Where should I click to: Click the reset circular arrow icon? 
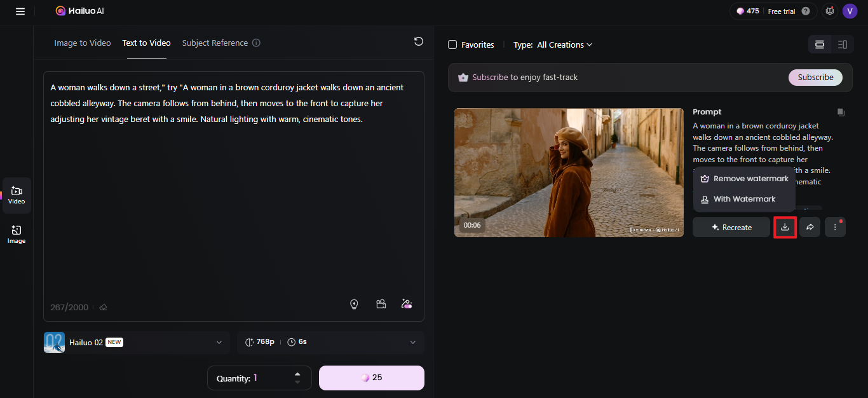419,41
